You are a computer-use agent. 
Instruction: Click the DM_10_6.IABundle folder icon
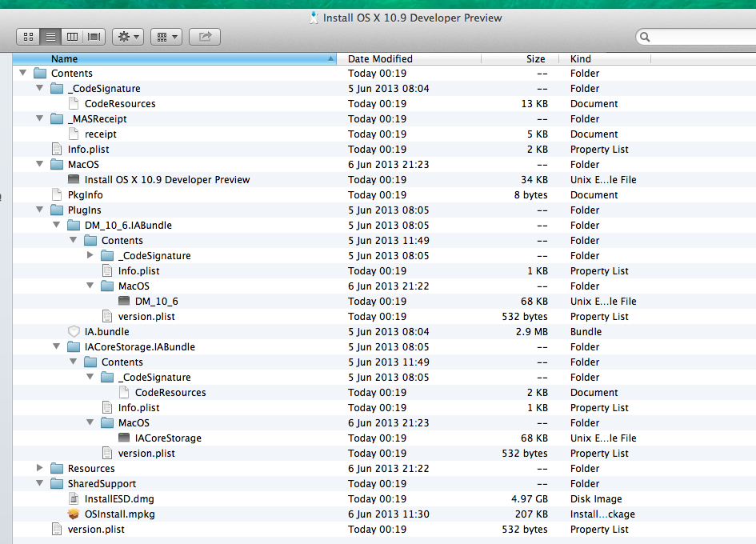[x=74, y=226]
